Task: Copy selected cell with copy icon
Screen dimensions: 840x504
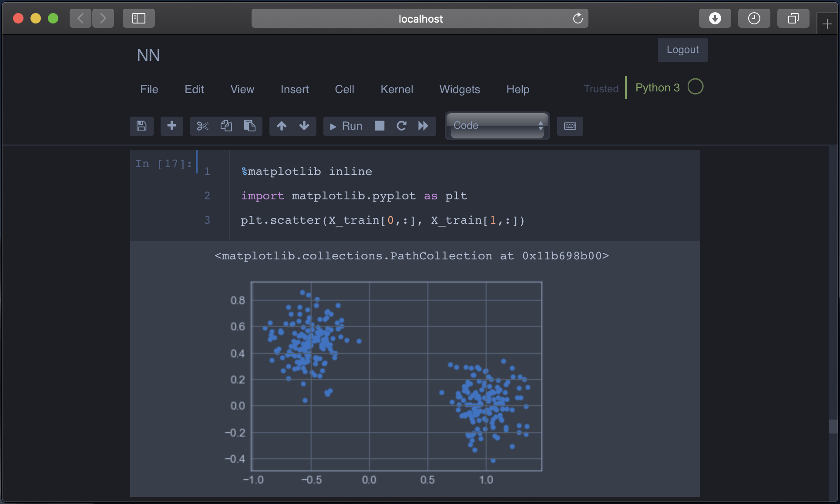Action: [226, 126]
